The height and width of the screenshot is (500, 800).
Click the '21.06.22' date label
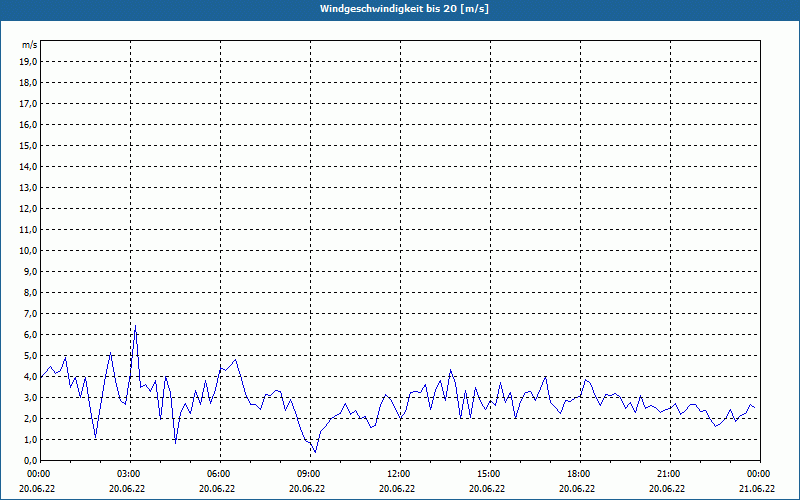click(x=757, y=489)
